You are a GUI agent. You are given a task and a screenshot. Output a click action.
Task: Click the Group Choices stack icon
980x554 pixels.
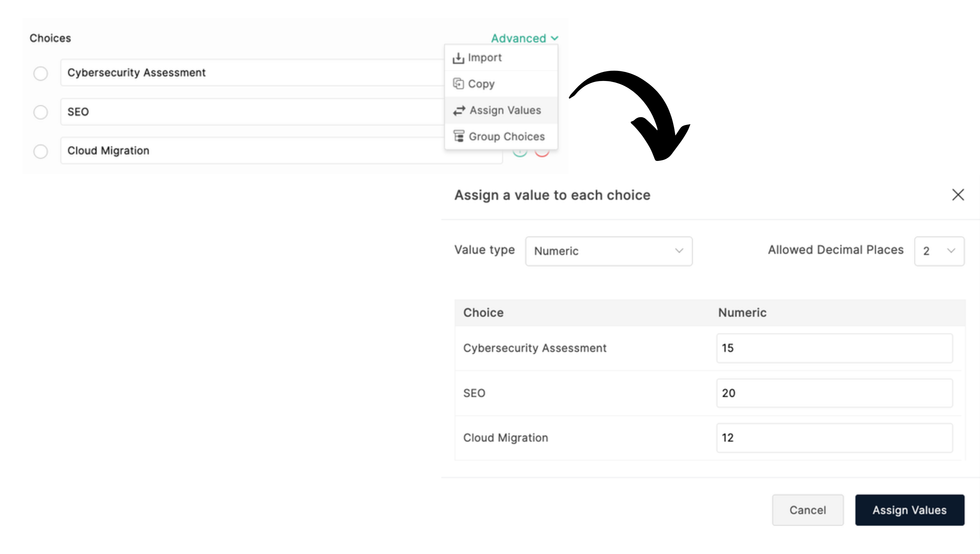(x=459, y=136)
